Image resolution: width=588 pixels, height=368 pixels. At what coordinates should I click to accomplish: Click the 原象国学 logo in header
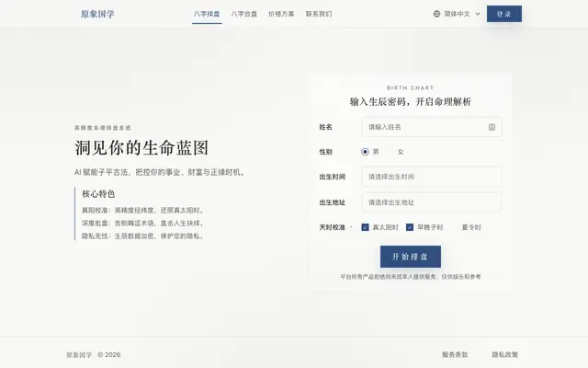97,14
